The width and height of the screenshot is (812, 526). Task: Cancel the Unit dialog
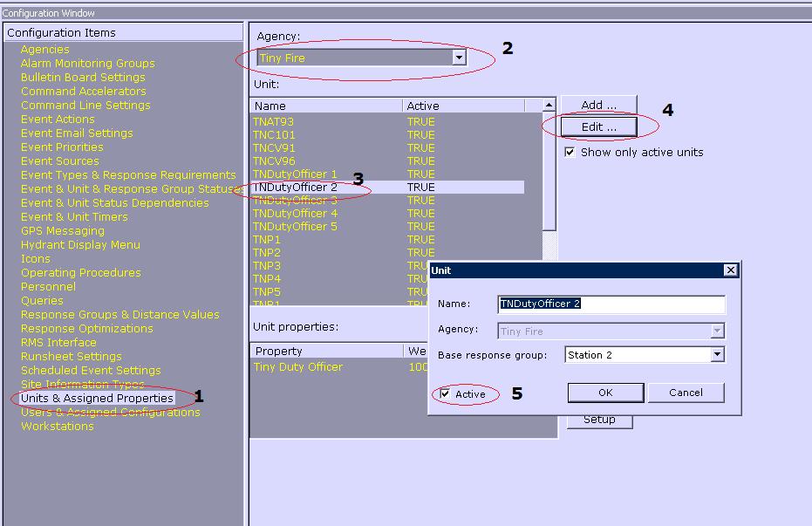click(686, 393)
